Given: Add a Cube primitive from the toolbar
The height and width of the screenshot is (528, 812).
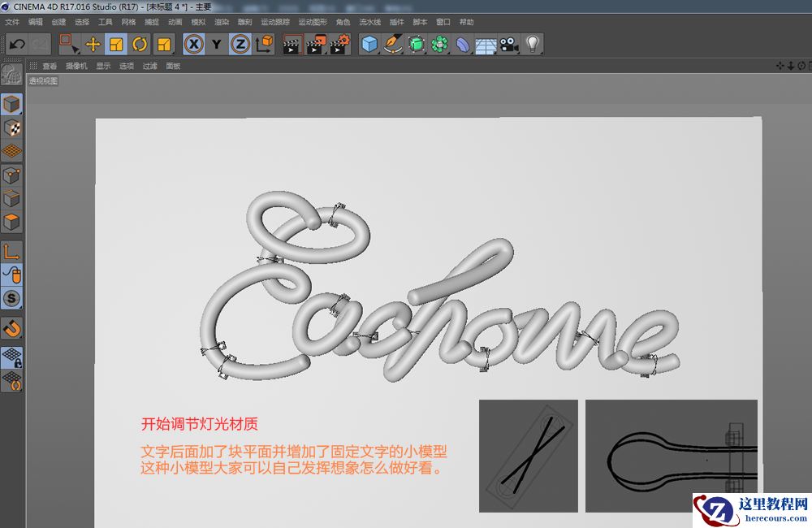Looking at the screenshot, I should tap(369, 44).
